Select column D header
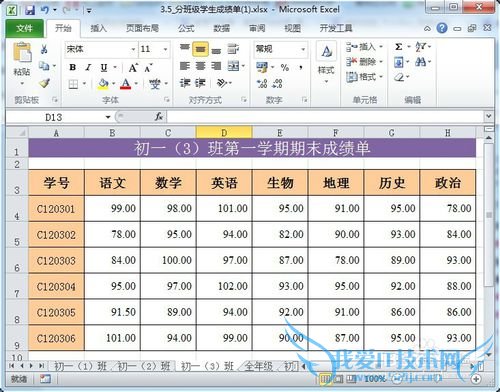 pyautogui.click(x=224, y=133)
